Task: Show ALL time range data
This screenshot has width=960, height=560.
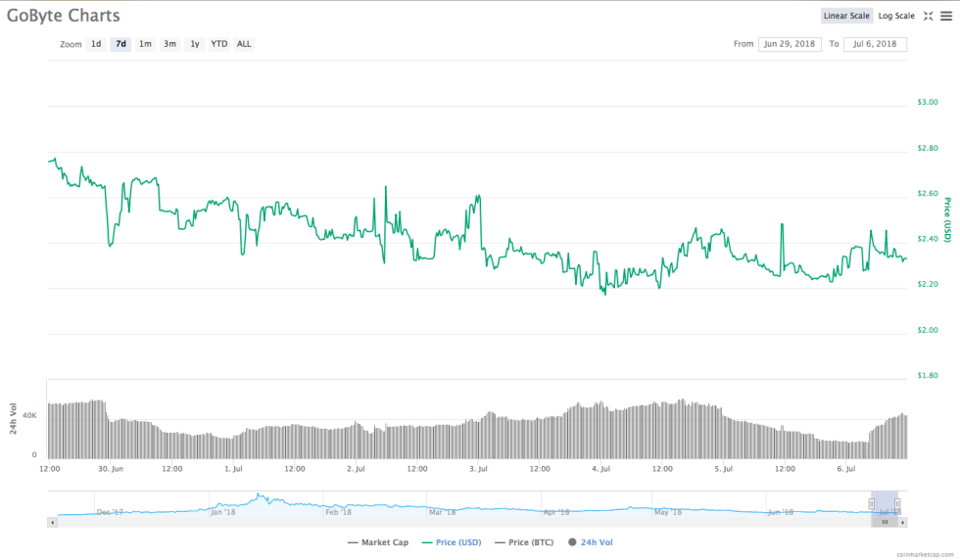Action: [x=244, y=44]
